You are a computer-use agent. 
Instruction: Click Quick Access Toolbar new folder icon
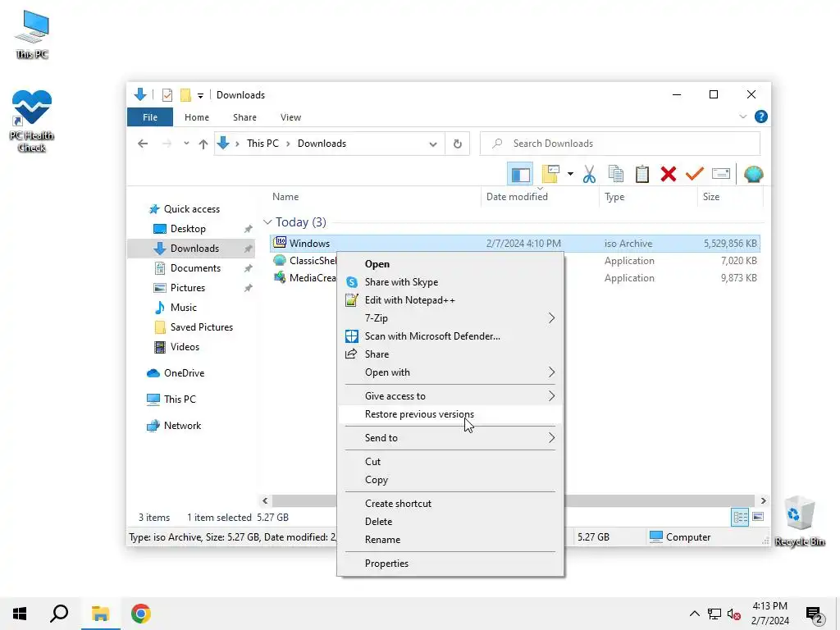click(185, 95)
